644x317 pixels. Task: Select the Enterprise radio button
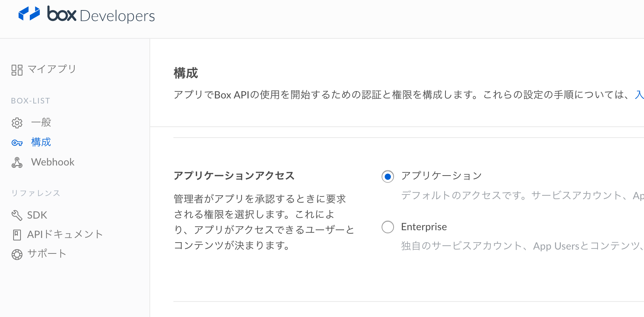pos(387,227)
